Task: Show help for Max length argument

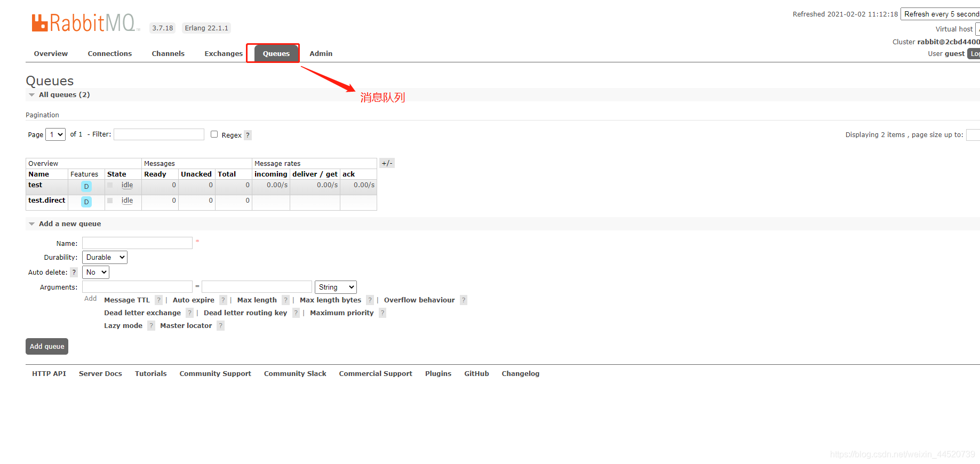Action: coord(285,300)
